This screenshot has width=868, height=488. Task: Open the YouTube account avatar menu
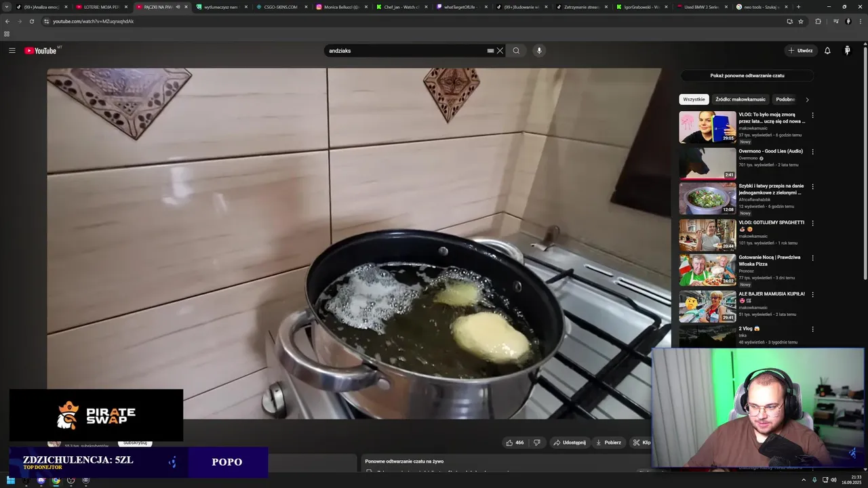pos(847,51)
